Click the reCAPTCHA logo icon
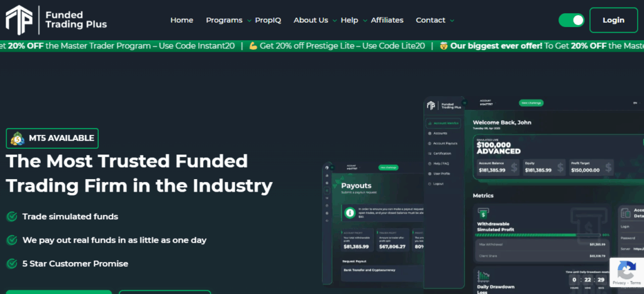Image resolution: width=644 pixels, height=294 pixels. pyautogui.click(x=626, y=271)
